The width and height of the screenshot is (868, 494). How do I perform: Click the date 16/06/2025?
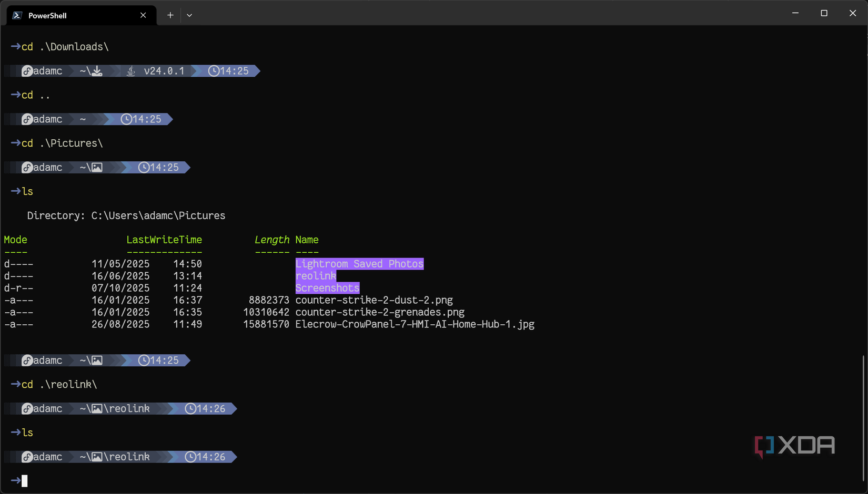(x=120, y=276)
